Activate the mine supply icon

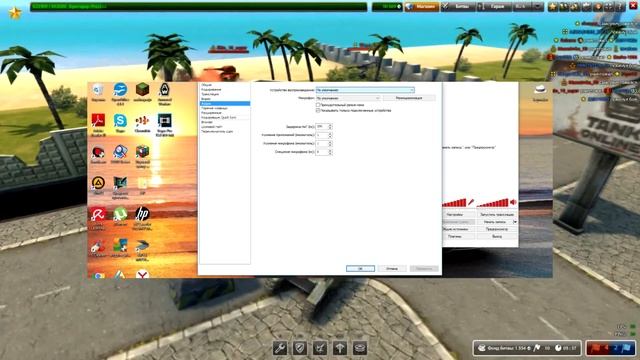[x=360, y=348]
